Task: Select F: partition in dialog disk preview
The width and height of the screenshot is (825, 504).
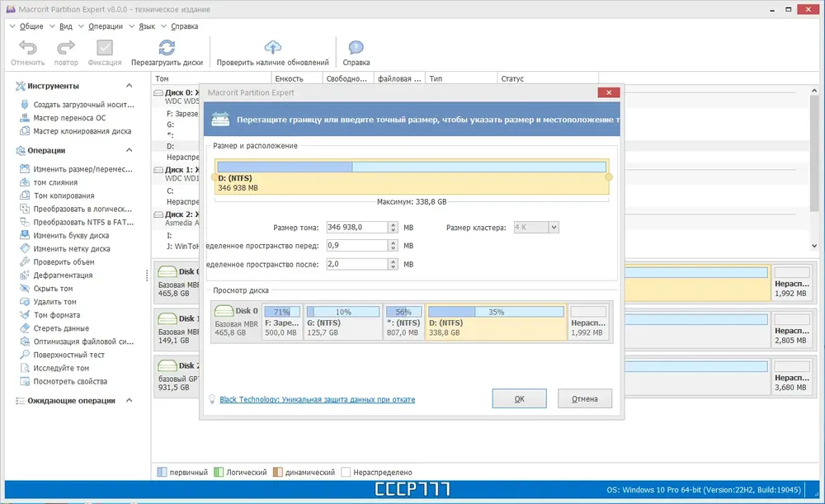Action: (x=282, y=322)
